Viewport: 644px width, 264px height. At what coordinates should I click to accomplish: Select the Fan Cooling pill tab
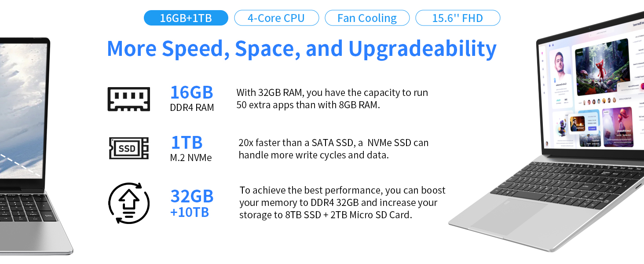pos(367,18)
